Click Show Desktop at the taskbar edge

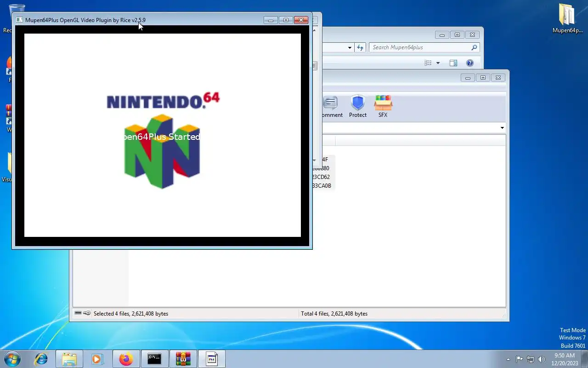click(x=585, y=359)
